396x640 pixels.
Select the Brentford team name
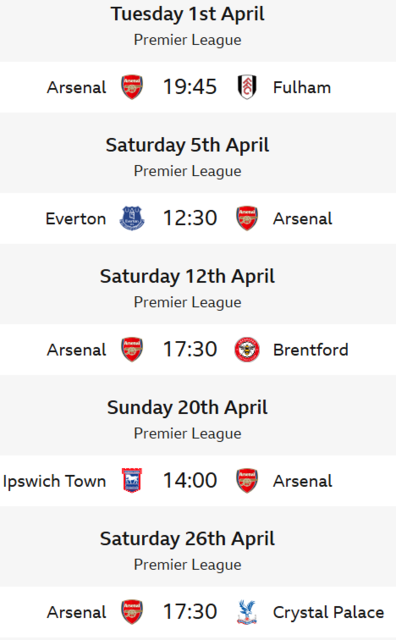(311, 350)
